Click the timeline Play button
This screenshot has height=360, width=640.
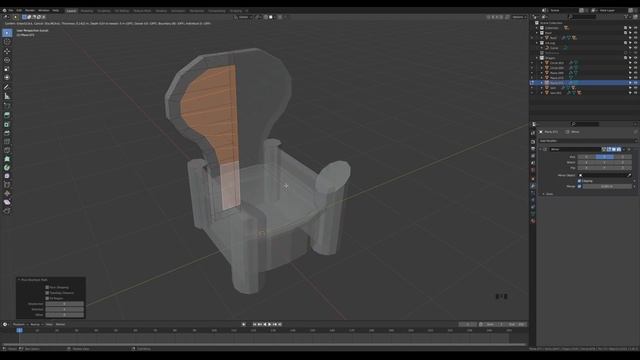pyautogui.click(x=270, y=324)
